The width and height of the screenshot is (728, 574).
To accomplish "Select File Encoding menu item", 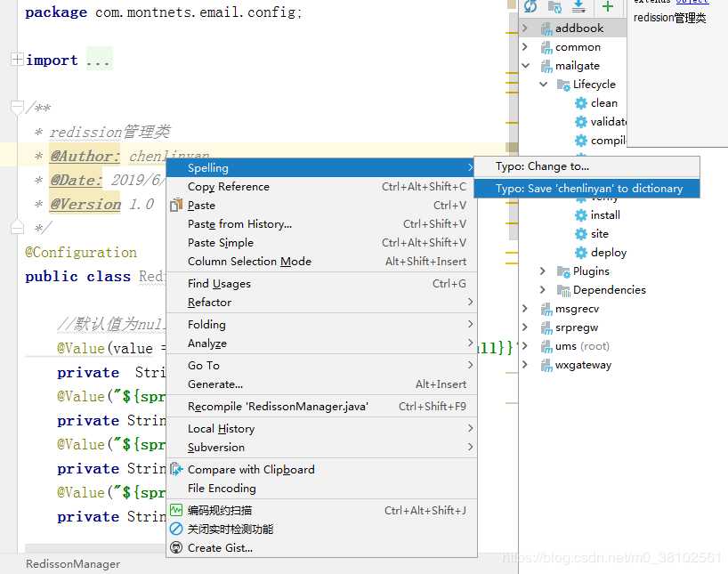I will pos(321,488).
